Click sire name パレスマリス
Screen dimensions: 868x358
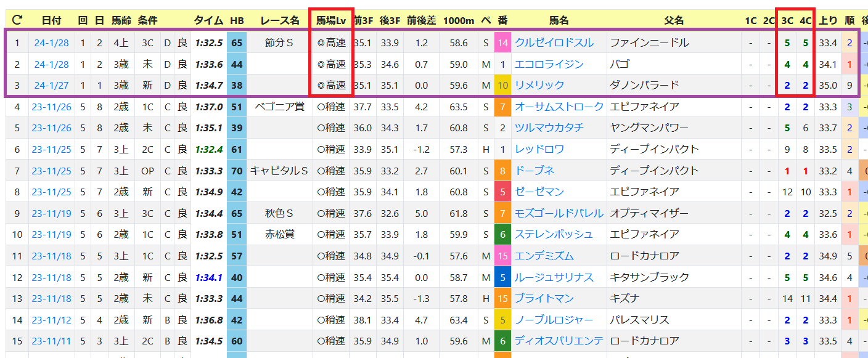tap(639, 320)
